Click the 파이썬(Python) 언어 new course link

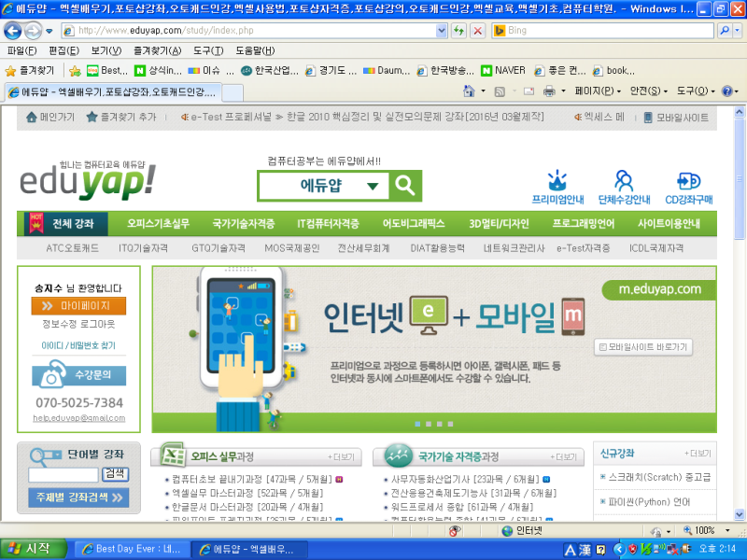649,501
